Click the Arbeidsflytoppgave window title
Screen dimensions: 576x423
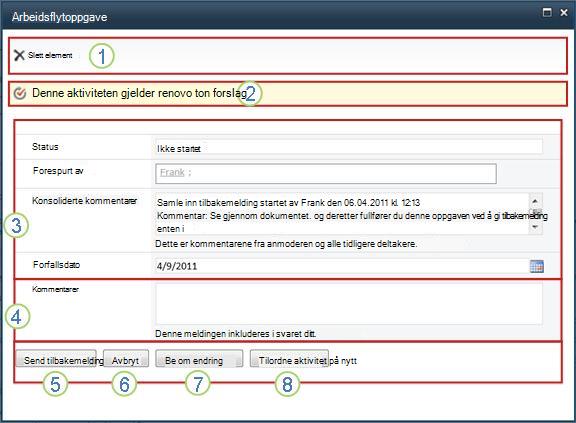(60, 17)
